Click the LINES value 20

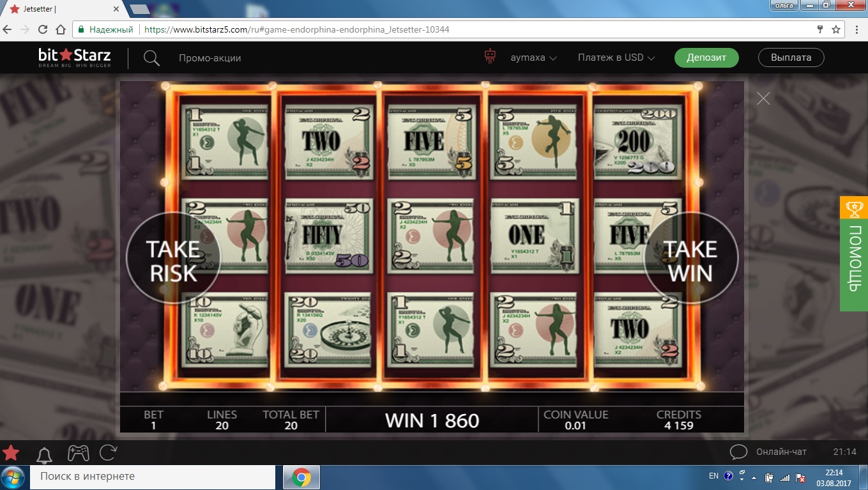[x=222, y=426]
